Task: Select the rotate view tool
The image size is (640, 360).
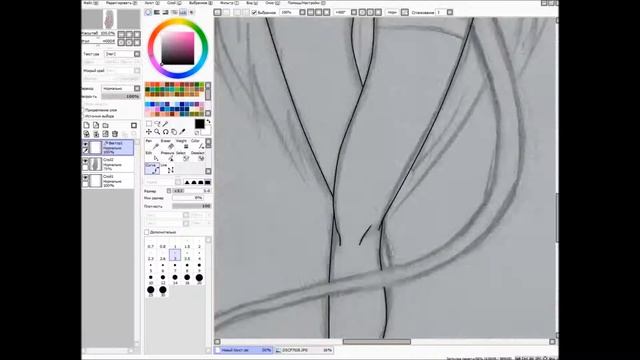Action: click(x=165, y=132)
